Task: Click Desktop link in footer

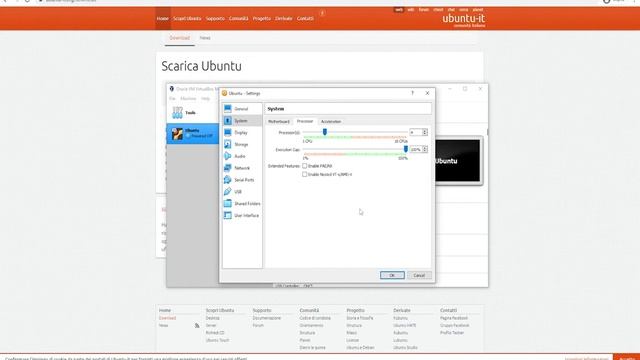Action: click(213, 318)
